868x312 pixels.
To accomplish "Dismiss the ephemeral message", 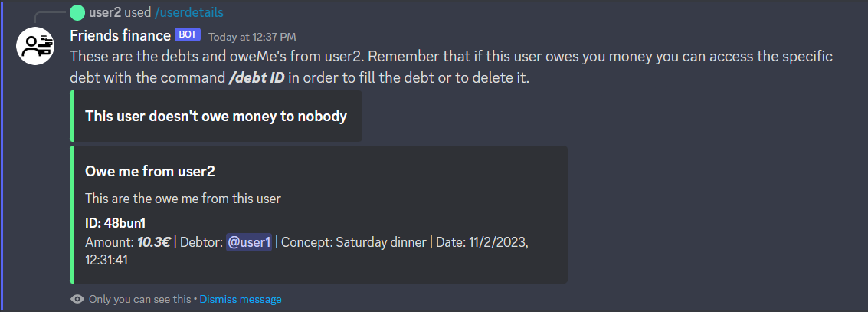I will [x=241, y=299].
